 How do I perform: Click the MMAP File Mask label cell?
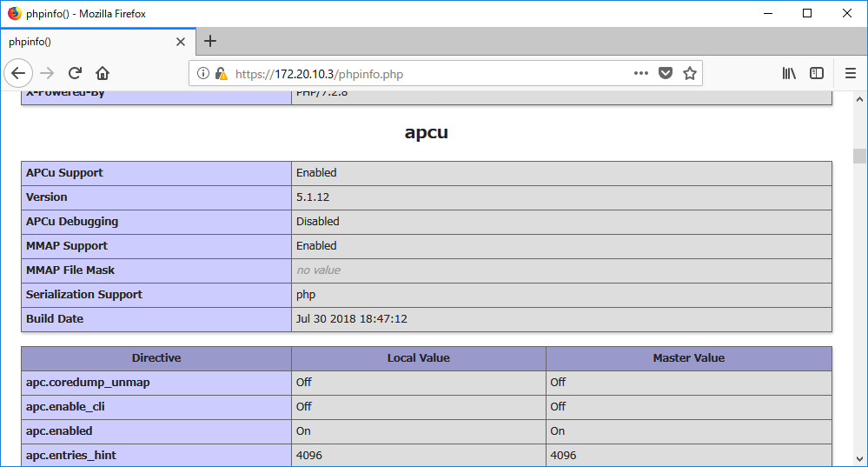pyautogui.click(x=156, y=270)
